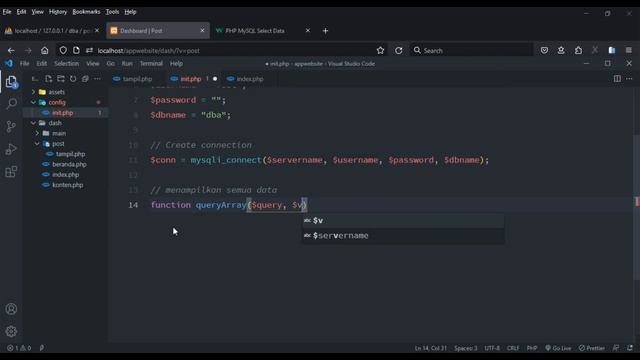Collapse all folders in explorer
The height and width of the screenshot is (360, 640).
tap(85, 79)
